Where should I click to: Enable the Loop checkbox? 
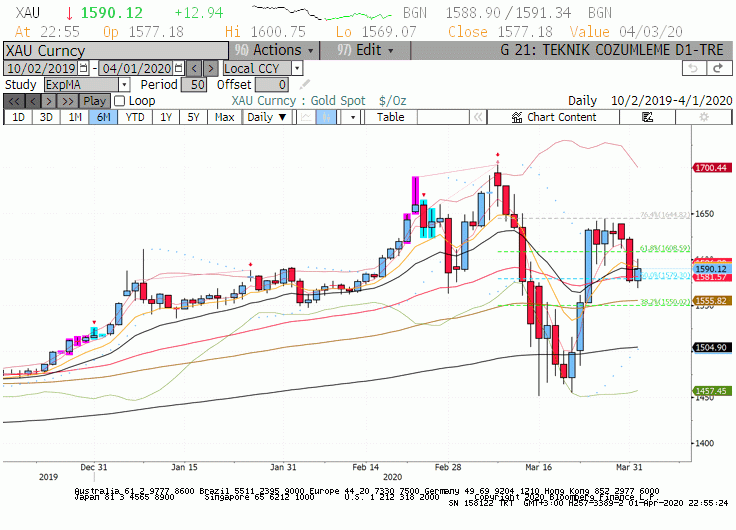(x=120, y=101)
